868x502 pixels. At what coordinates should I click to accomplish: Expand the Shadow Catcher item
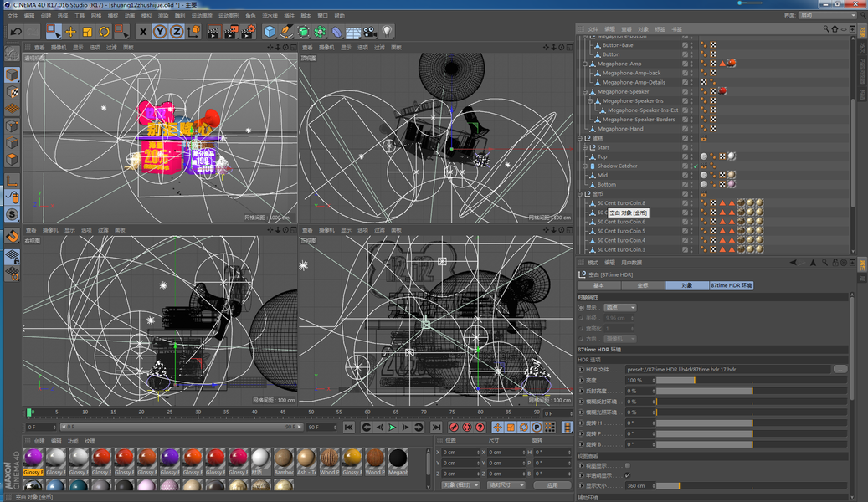click(584, 166)
